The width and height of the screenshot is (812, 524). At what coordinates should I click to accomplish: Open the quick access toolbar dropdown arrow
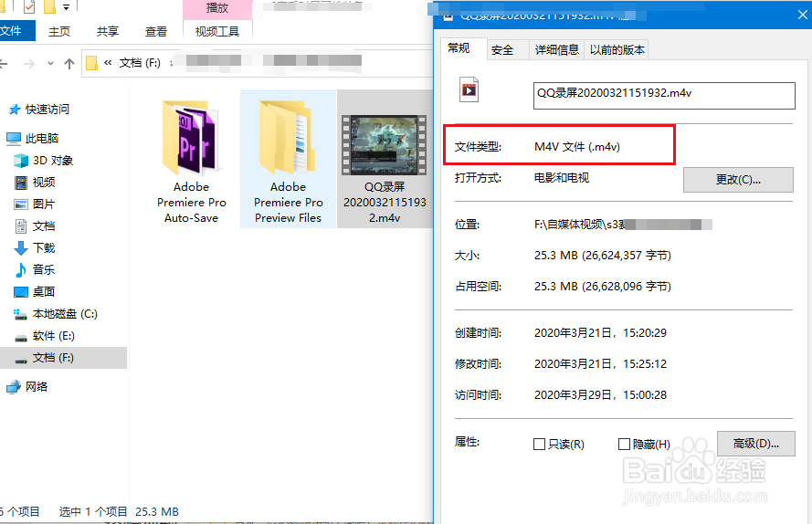(x=66, y=7)
